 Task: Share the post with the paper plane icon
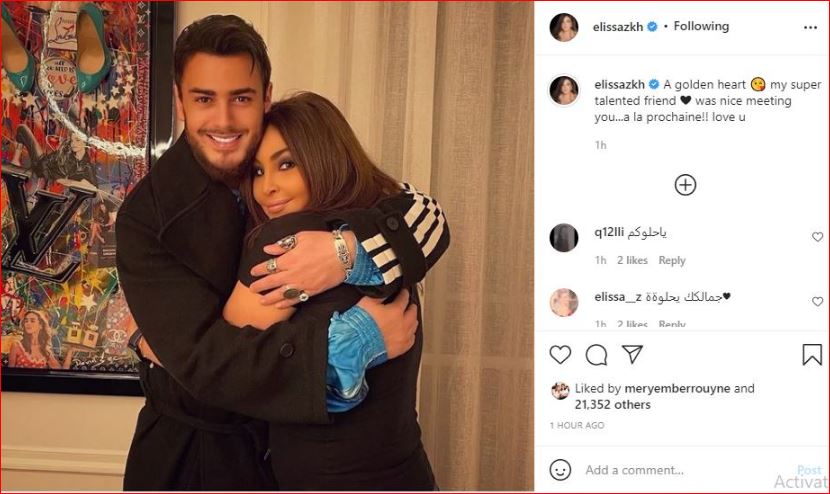coord(632,354)
